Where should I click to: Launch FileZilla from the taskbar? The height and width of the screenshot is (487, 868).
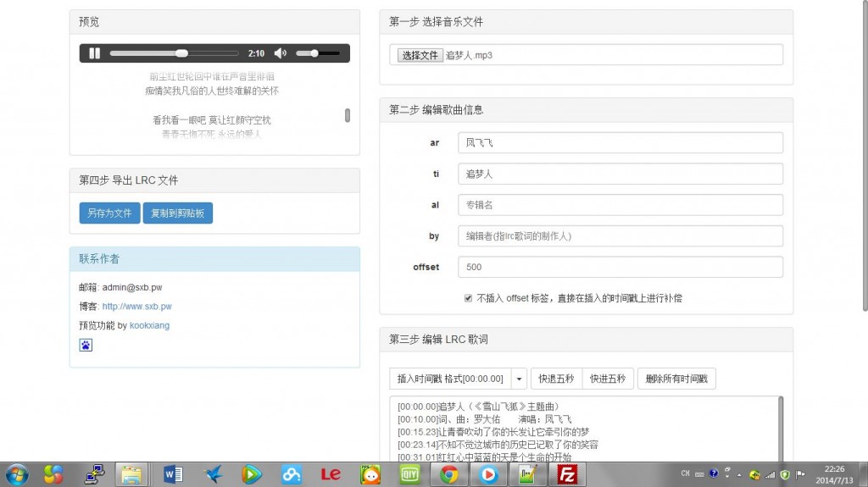(x=569, y=474)
